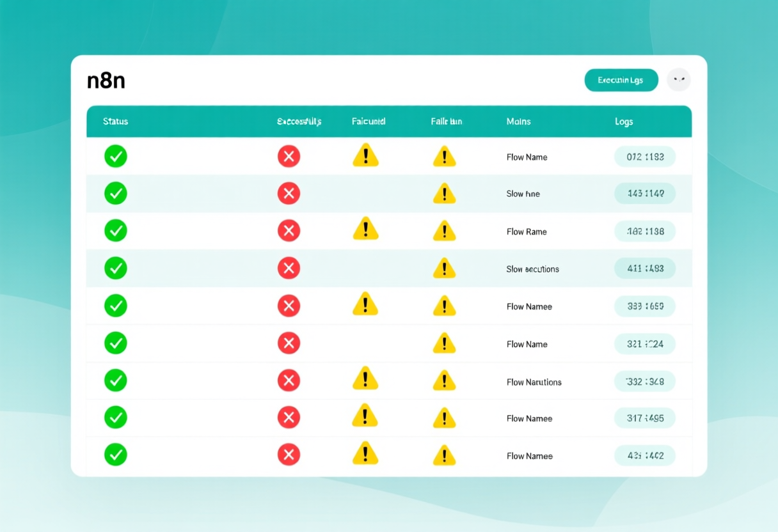
Task: Open the log badge in Flow Rame row
Action: pyautogui.click(x=645, y=231)
